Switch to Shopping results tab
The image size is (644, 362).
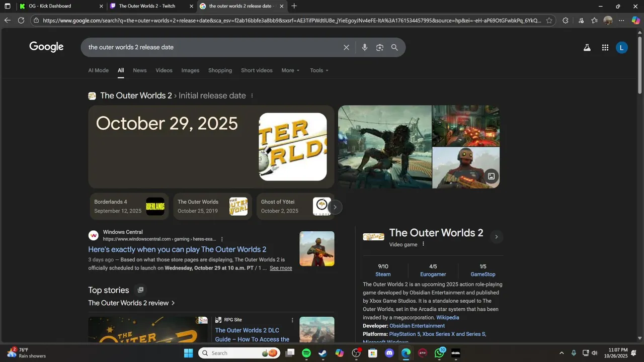click(x=220, y=70)
